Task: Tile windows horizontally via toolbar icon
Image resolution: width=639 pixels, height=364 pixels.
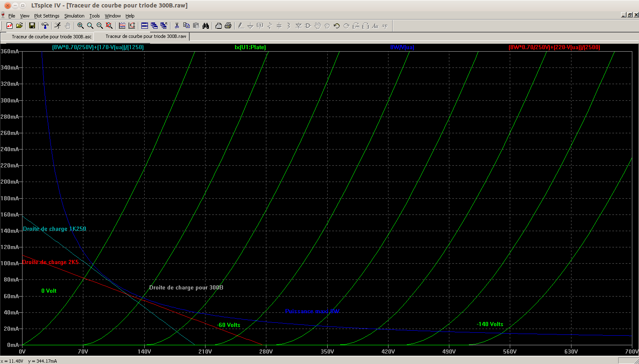Action: 145,26
